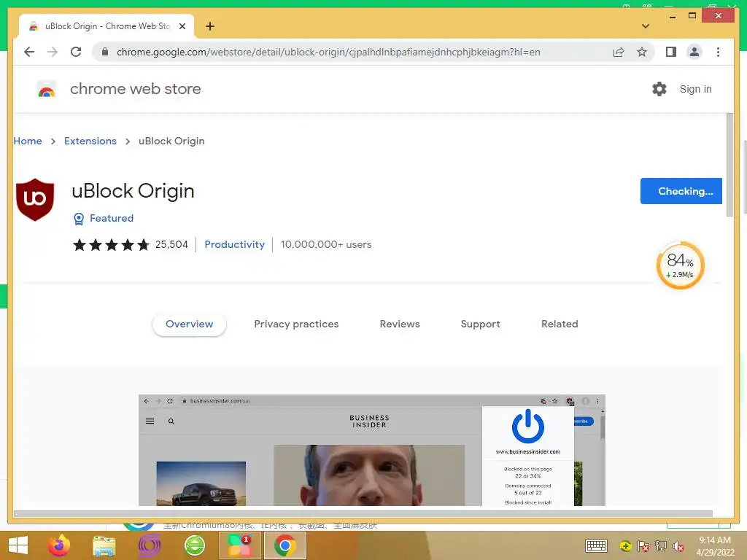Expand the tab search chevron

pyautogui.click(x=646, y=26)
